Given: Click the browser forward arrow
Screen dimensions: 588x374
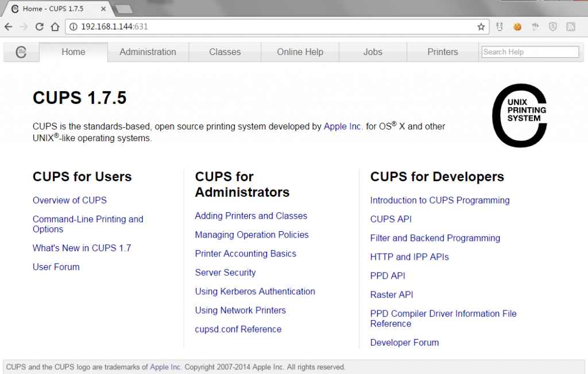Looking at the screenshot, I should pyautogui.click(x=24, y=26).
